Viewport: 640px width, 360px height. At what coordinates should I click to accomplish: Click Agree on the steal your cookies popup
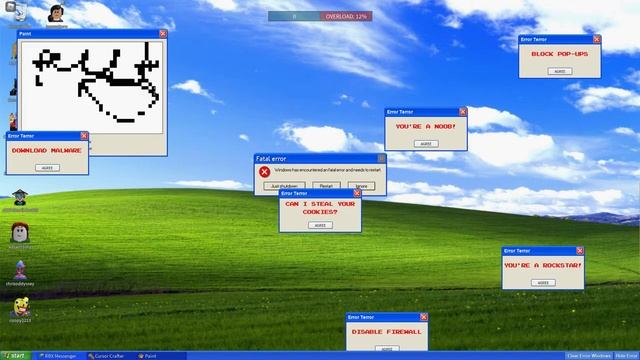pyautogui.click(x=320, y=225)
